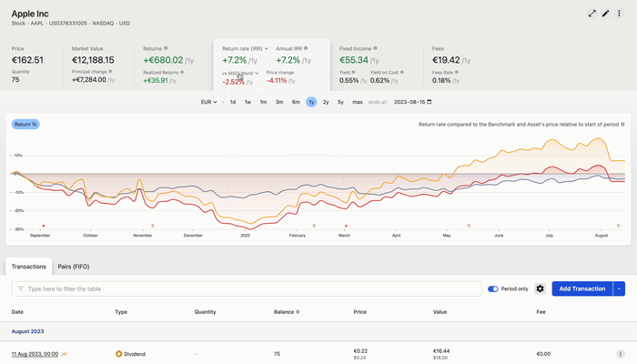Click the dividend marker near mid-May
The image size is (637, 364).
pos(469,226)
